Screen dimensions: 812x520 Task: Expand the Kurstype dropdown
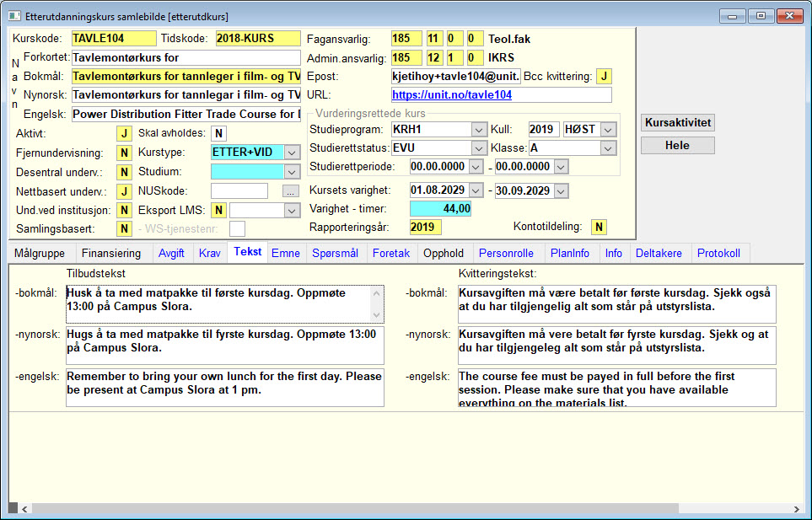pos(292,153)
